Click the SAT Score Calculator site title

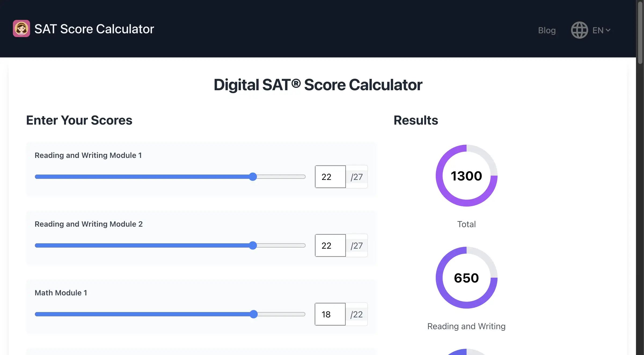(x=94, y=29)
